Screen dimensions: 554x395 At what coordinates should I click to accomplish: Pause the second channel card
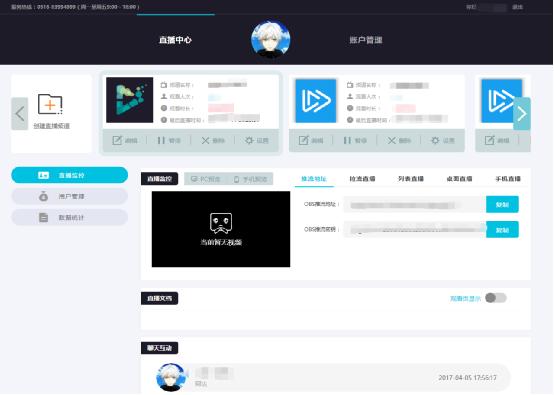click(x=347, y=140)
